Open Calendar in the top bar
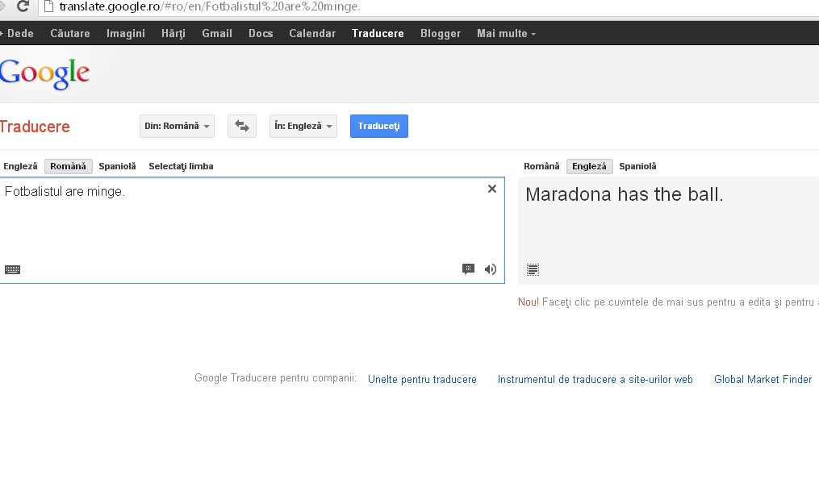819x504 pixels. [x=312, y=33]
